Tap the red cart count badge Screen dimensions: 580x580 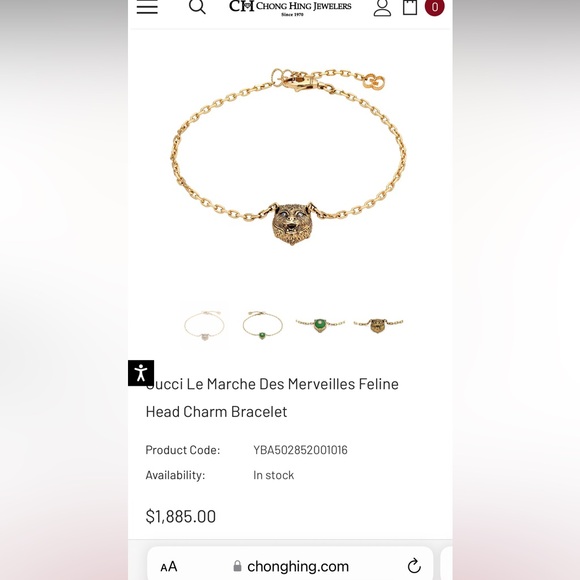click(x=435, y=7)
